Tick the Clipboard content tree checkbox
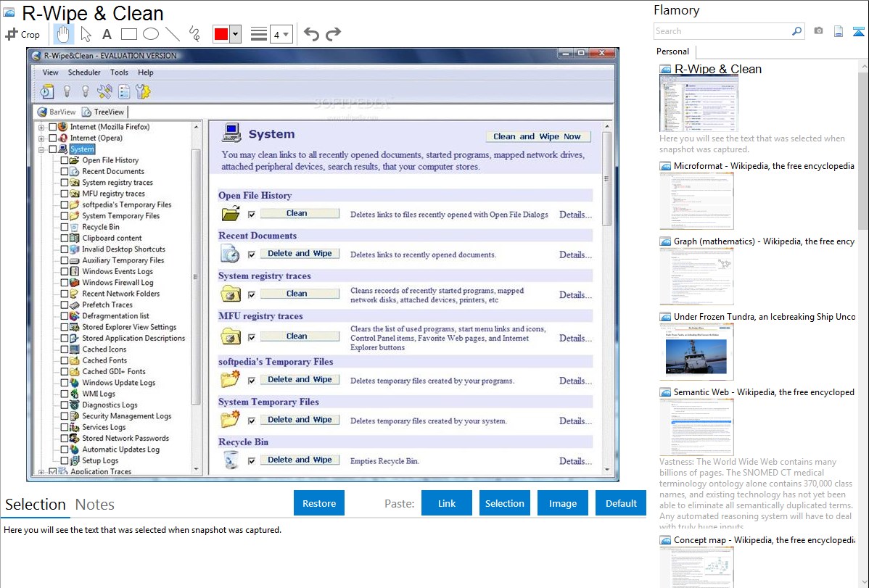Viewport: 869px width, 588px height. pyautogui.click(x=65, y=239)
